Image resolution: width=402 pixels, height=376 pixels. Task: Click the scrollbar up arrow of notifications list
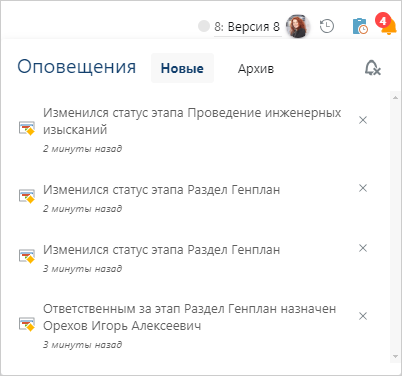395,98
